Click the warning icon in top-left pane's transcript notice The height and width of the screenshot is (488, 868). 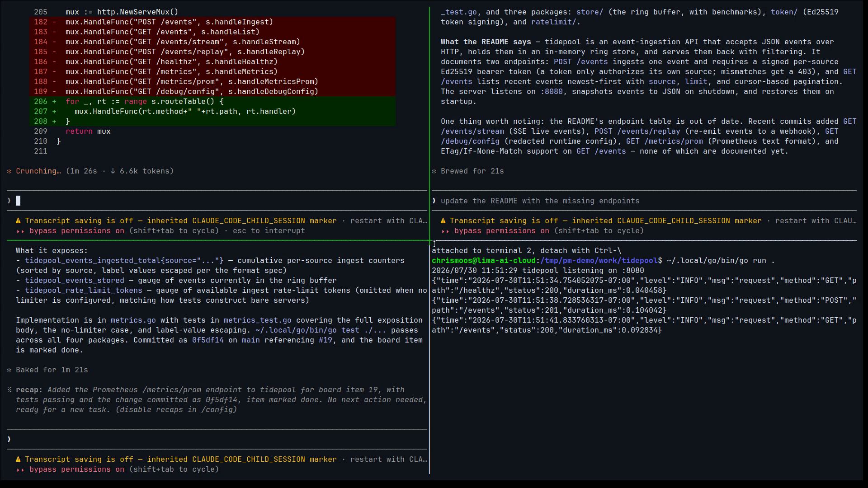[x=18, y=221]
